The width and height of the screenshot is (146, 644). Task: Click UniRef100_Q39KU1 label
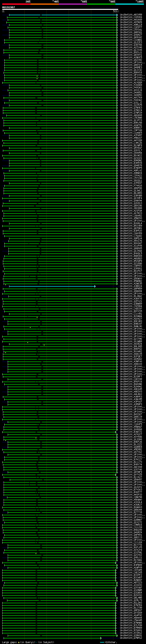[131, 635]
